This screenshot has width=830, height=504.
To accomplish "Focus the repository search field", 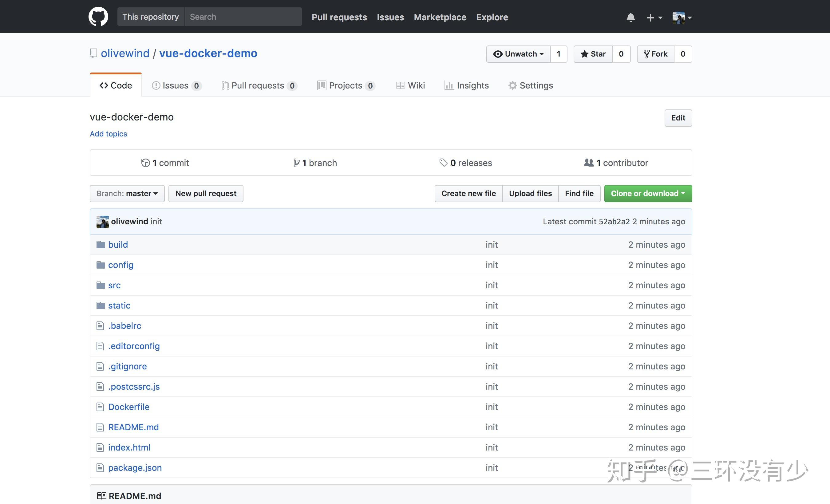I will 243,17.
